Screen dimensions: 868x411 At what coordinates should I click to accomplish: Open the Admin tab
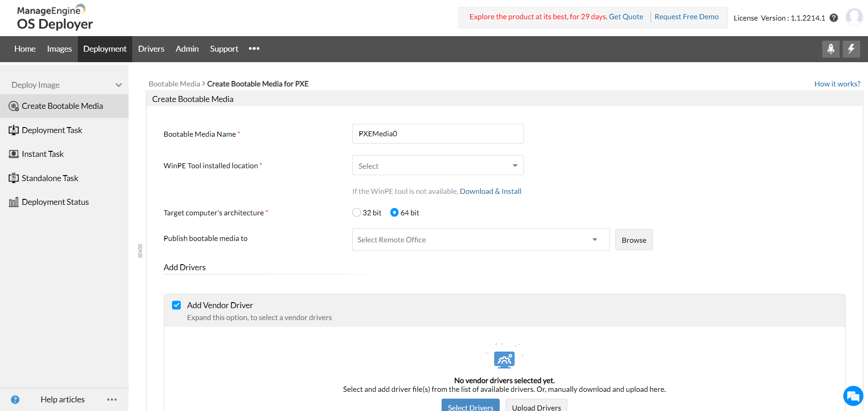(187, 49)
